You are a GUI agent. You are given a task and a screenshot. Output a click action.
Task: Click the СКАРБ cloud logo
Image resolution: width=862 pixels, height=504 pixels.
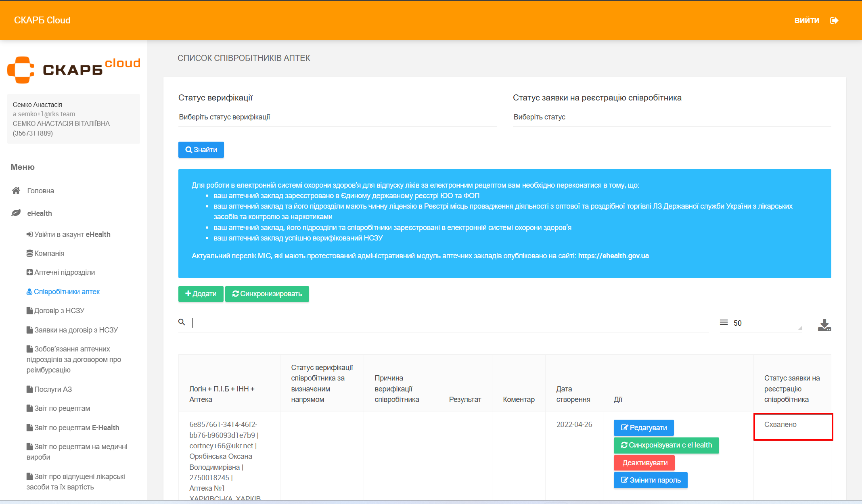pyautogui.click(x=73, y=69)
